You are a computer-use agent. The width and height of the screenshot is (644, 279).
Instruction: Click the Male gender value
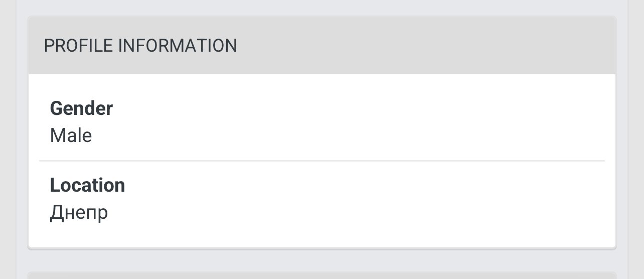tap(71, 135)
